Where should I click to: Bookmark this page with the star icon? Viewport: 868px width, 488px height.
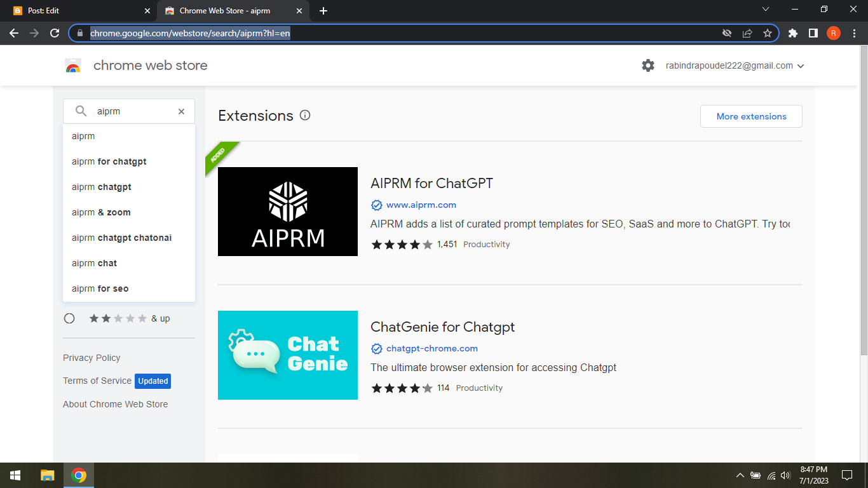[768, 33]
